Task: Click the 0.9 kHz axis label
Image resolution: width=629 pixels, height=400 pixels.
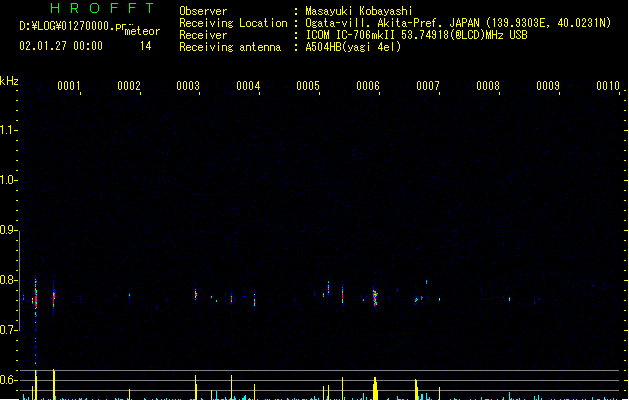Action: point(7,230)
